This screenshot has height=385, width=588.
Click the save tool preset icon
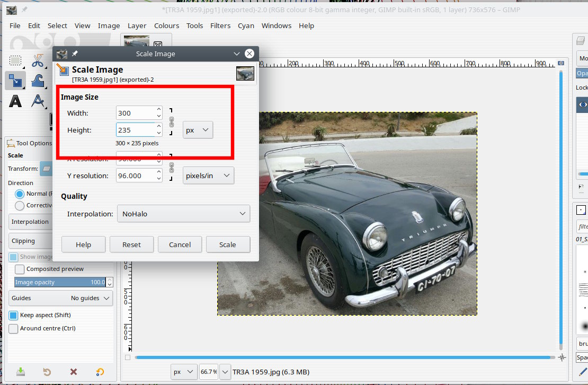pos(20,372)
